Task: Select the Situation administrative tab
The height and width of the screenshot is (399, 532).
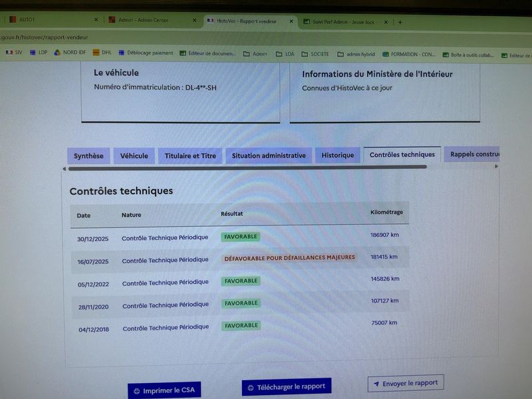Action: 269,156
